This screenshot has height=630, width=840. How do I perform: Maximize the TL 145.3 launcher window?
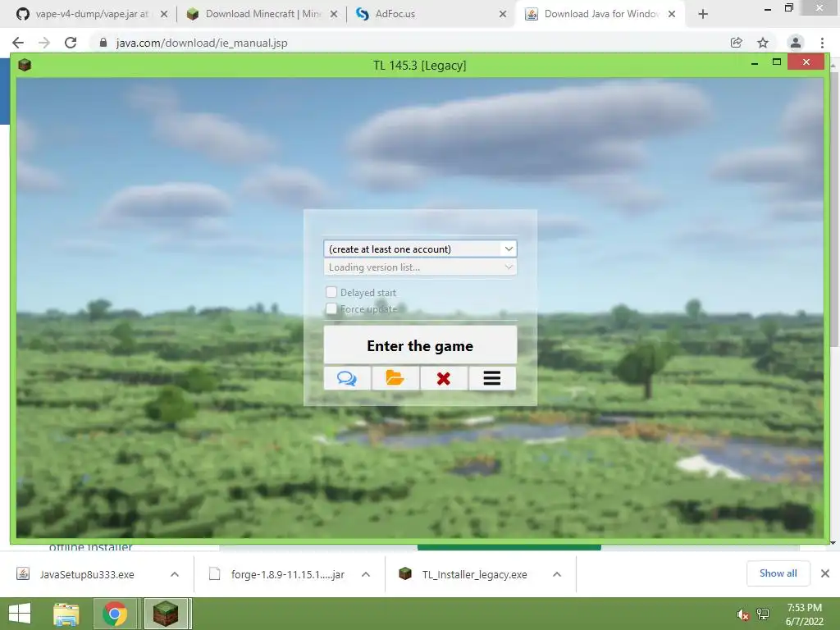pos(776,62)
